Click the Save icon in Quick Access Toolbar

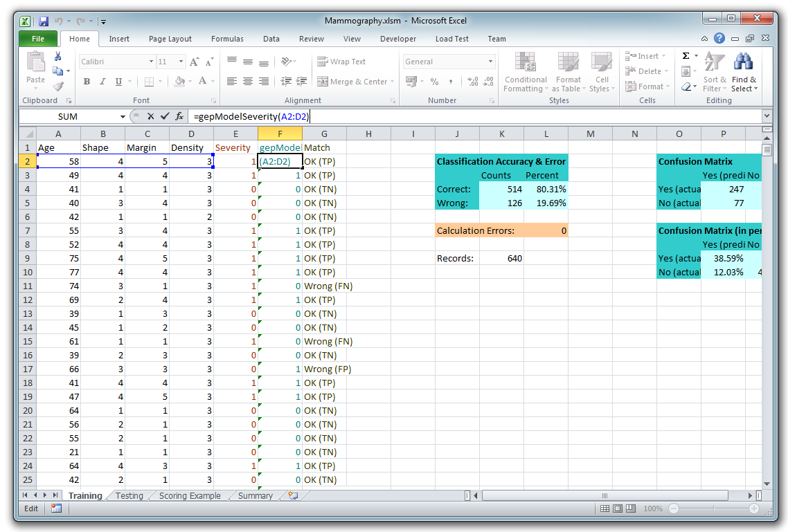click(x=44, y=21)
